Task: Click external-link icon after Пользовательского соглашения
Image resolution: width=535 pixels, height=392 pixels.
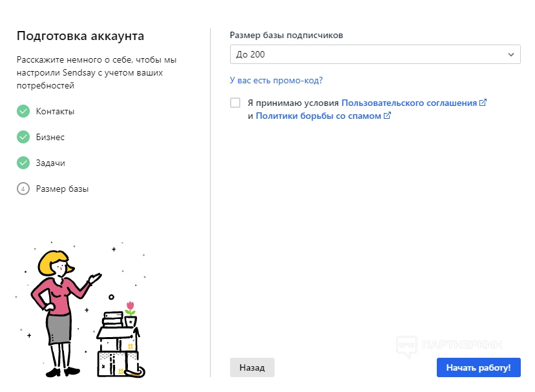Action: (x=483, y=103)
